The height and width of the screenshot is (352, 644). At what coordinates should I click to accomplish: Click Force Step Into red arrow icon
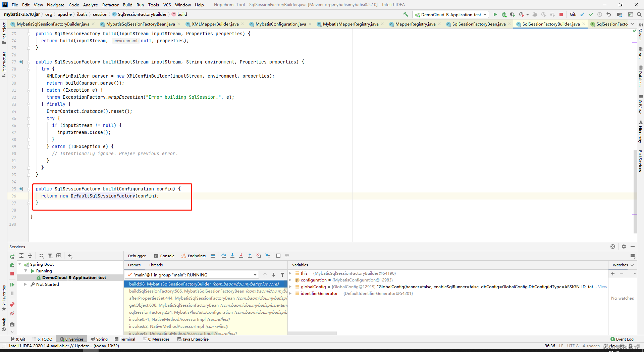pos(241,256)
